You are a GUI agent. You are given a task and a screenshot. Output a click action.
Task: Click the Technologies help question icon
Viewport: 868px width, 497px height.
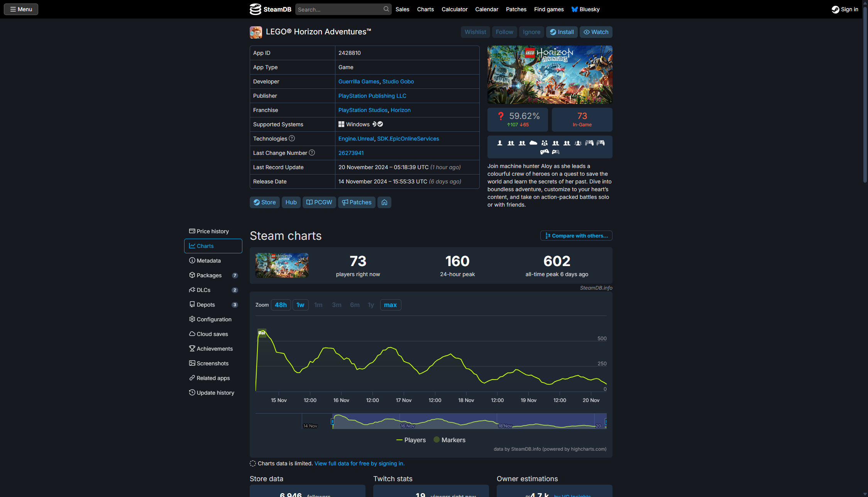[292, 138]
